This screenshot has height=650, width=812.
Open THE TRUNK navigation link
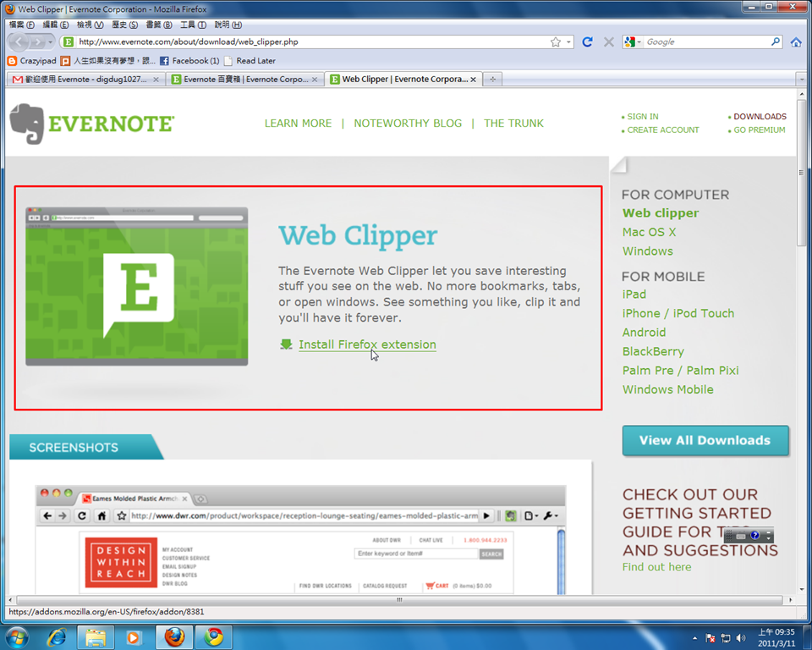[x=513, y=124]
